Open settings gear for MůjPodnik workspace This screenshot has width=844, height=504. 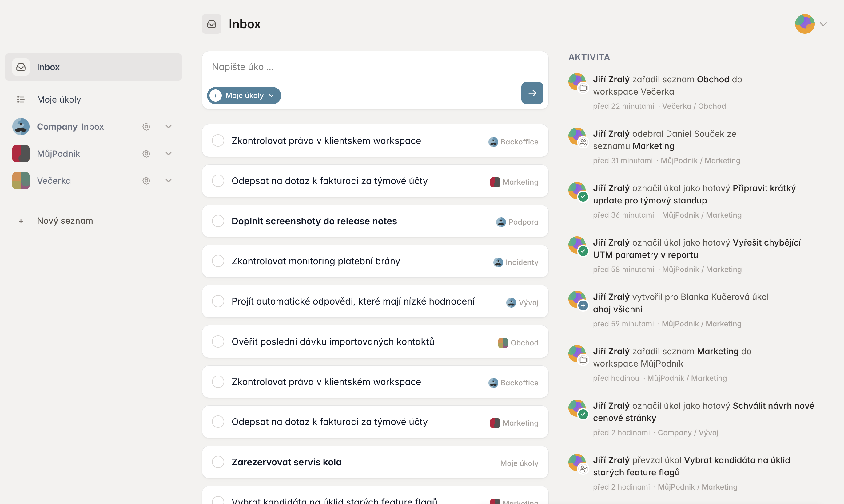146,154
